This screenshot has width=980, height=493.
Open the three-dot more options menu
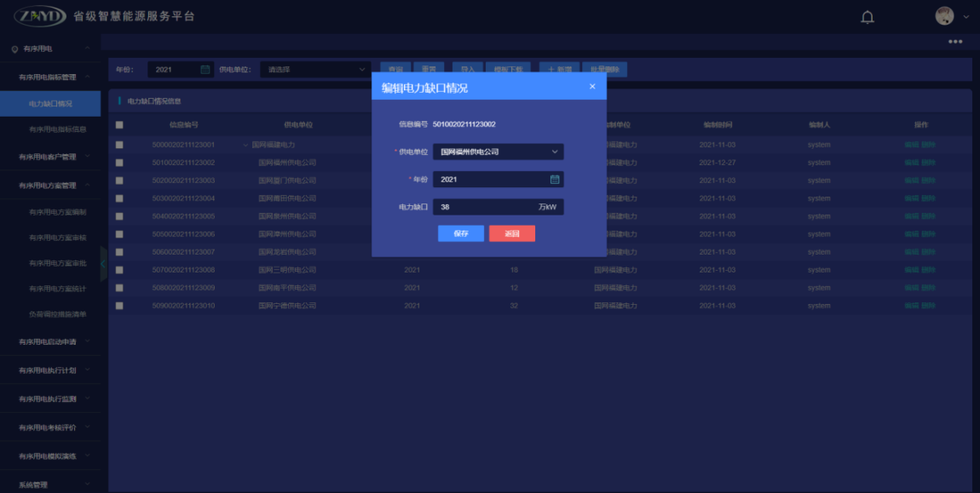pyautogui.click(x=955, y=42)
